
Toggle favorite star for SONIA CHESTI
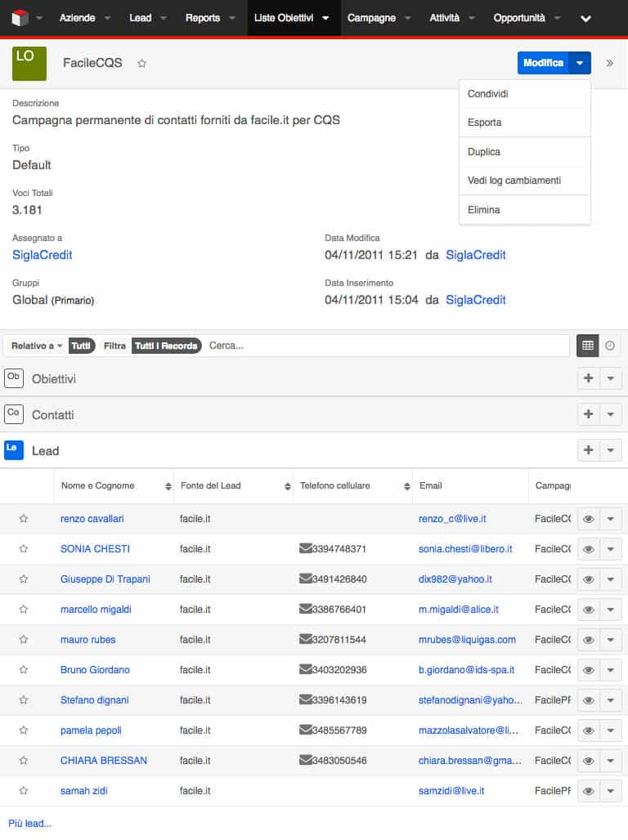coord(24,549)
